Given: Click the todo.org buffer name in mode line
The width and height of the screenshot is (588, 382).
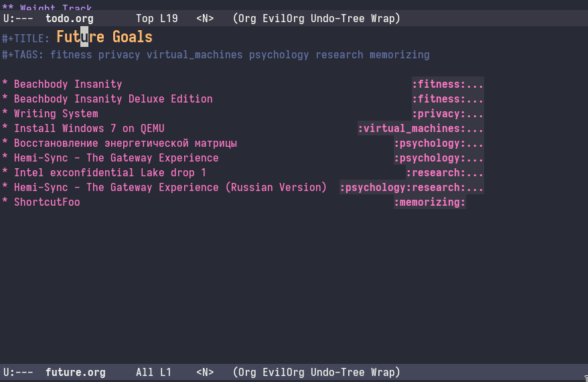Looking at the screenshot, I should click(70, 19).
